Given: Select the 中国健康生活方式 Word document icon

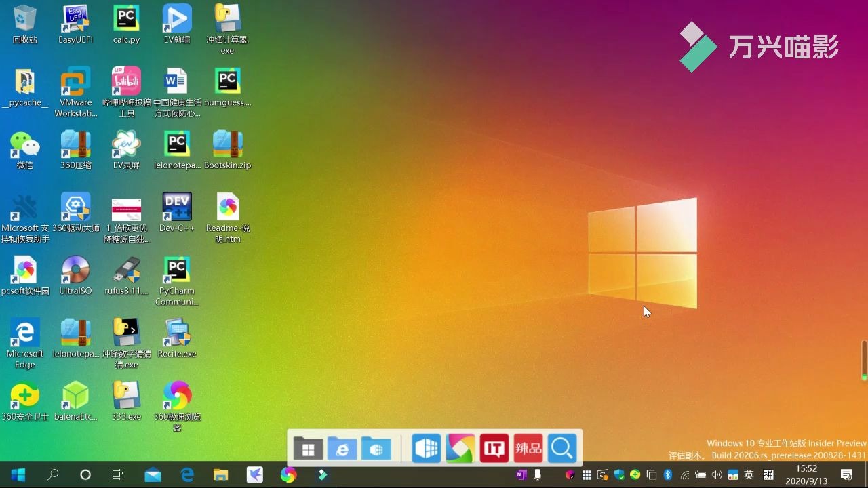Looking at the screenshot, I should pos(177,92).
